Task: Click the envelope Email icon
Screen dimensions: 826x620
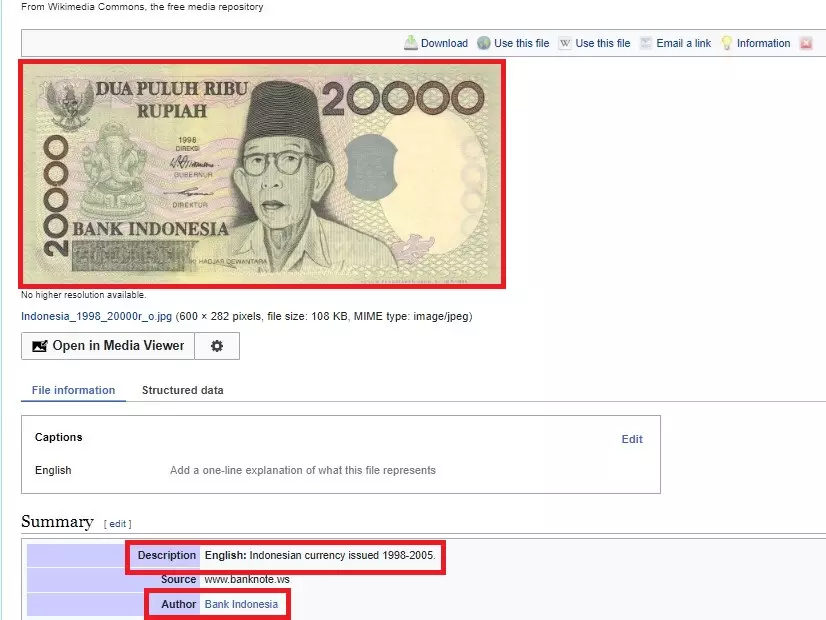Action: [646, 43]
